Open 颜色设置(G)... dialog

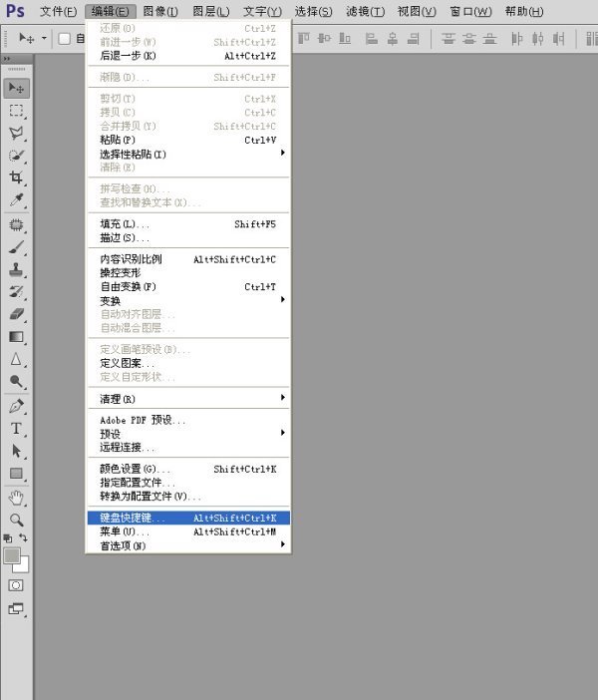pos(188,469)
